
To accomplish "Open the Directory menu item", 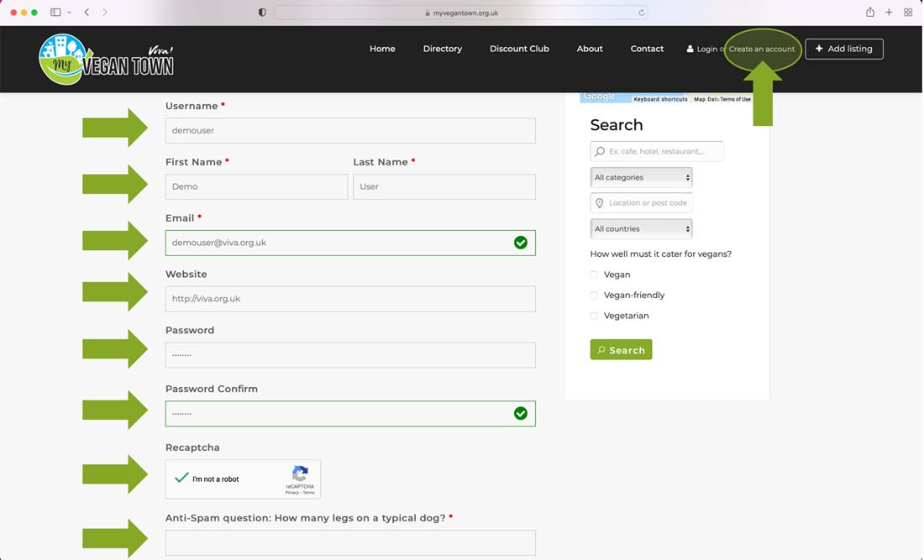I will coord(442,49).
